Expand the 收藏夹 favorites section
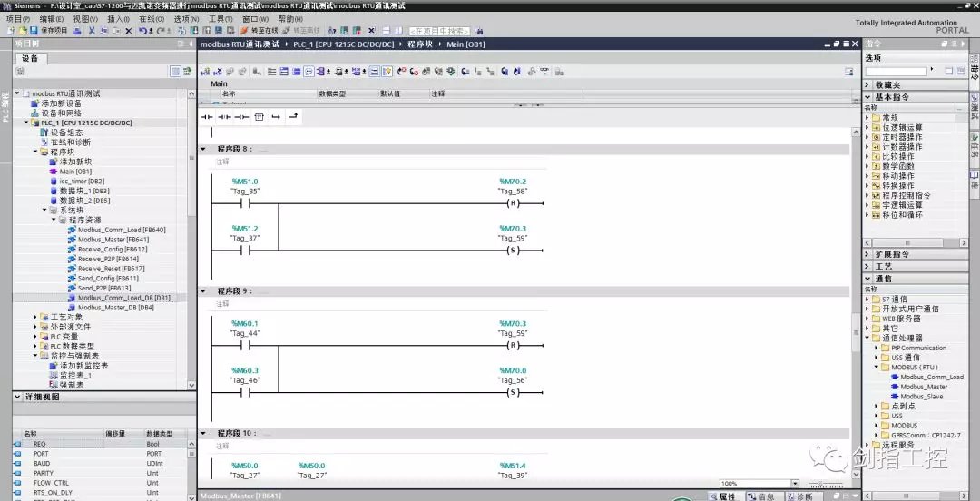The height and width of the screenshot is (501, 980). [867, 84]
